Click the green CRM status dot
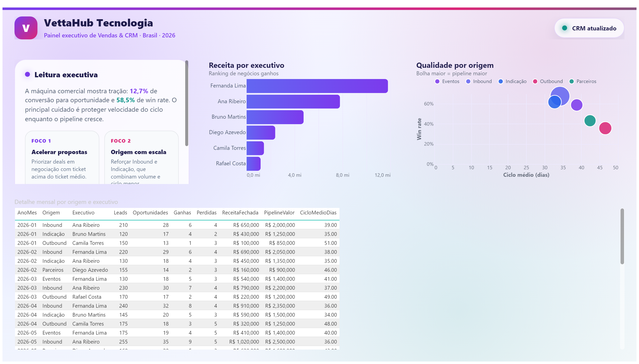 pyautogui.click(x=564, y=28)
